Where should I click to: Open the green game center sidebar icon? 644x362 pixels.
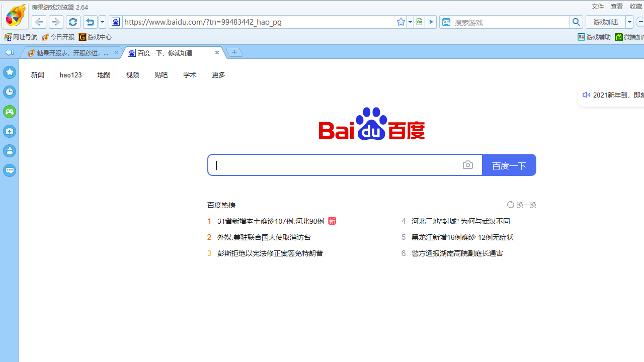pyautogui.click(x=10, y=112)
